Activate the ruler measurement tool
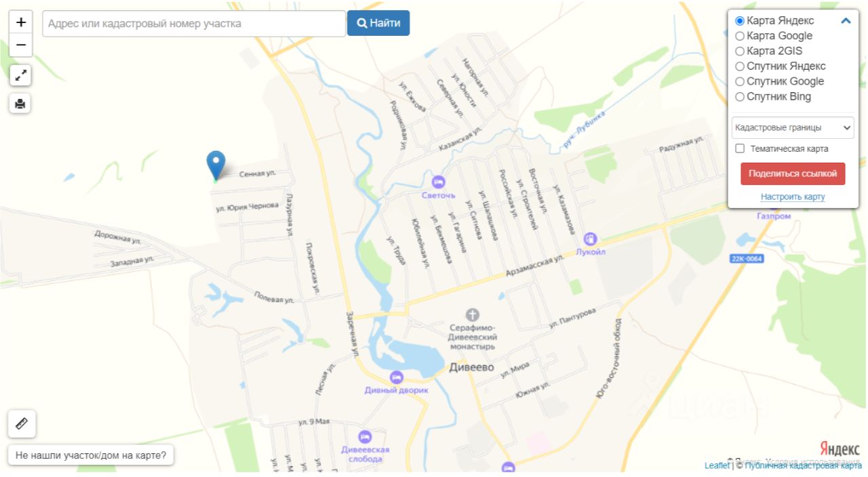Viewport: 868px width, 477px height. (22, 424)
